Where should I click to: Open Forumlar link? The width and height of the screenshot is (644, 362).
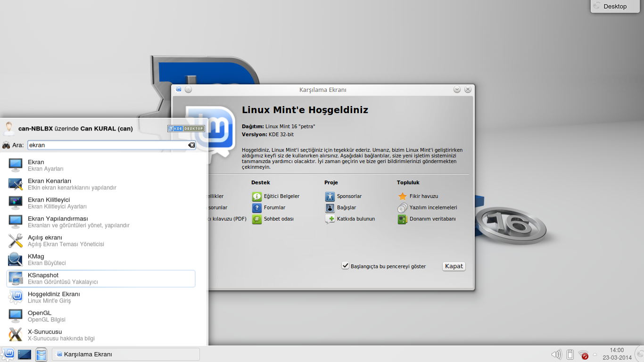tap(274, 208)
